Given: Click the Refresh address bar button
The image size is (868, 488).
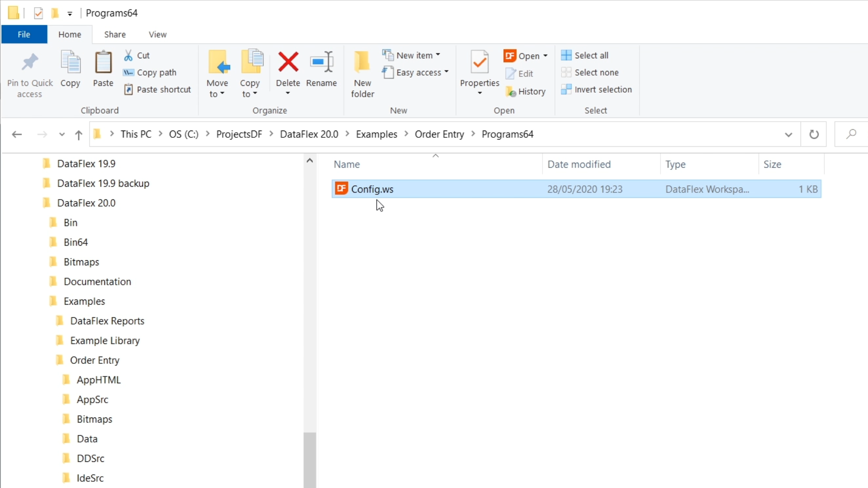Looking at the screenshot, I should click(x=814, y=134).
